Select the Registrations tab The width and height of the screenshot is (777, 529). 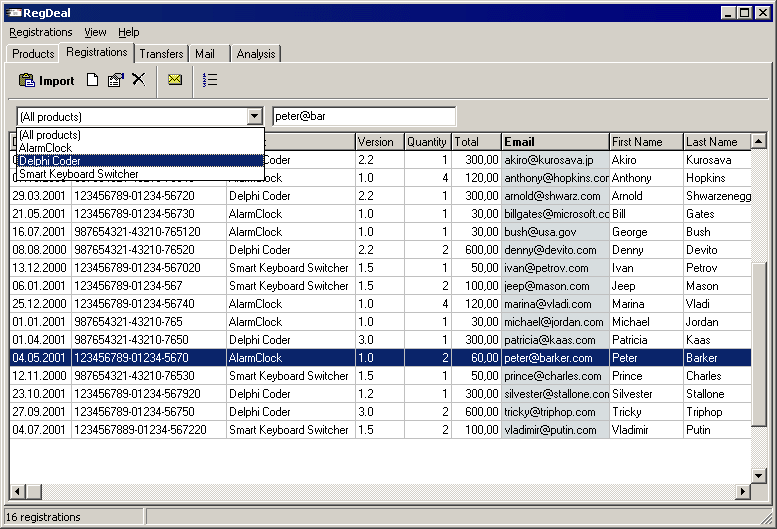point(97,52)
